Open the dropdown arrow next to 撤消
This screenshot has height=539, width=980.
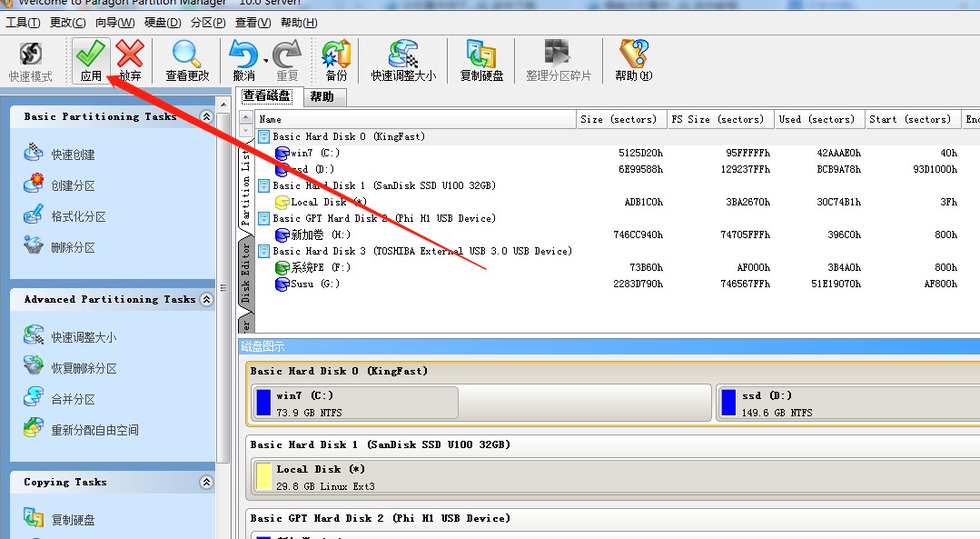pyautogui.click(x=265, y=61)
